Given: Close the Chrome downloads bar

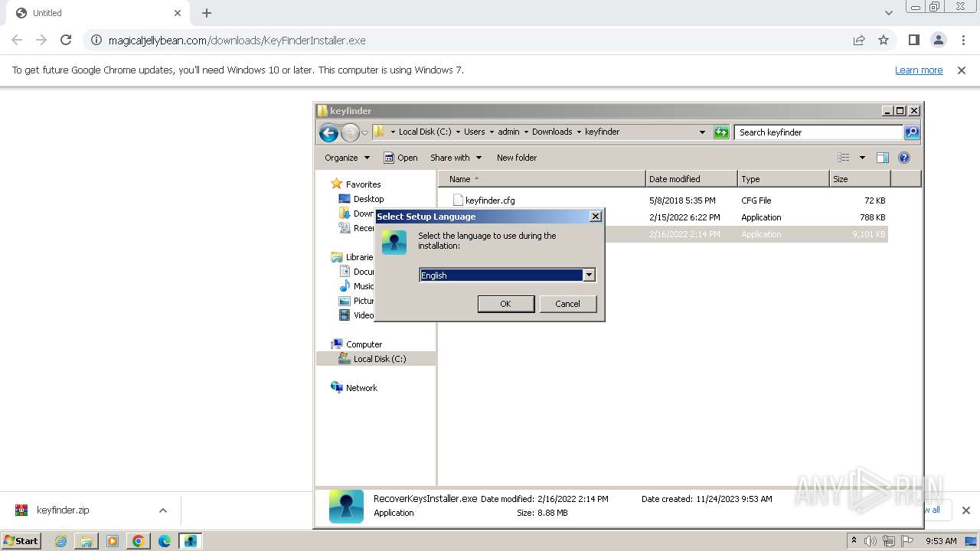Looking at the screenshot, I should click(x=965, y=510).
